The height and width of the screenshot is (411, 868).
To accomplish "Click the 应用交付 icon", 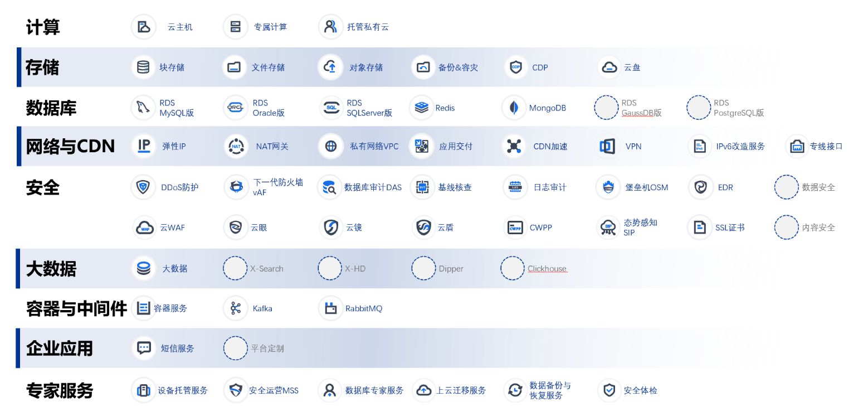I will point(422,146).
